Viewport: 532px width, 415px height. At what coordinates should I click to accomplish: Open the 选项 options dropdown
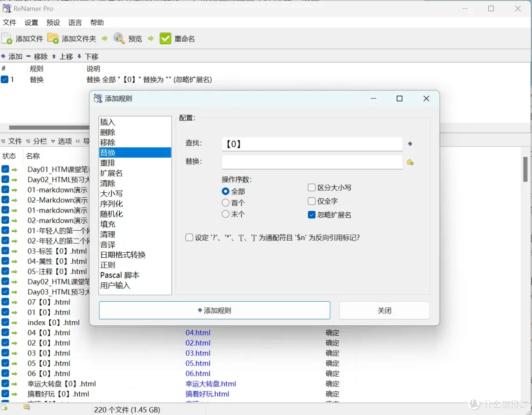point(62,141)
